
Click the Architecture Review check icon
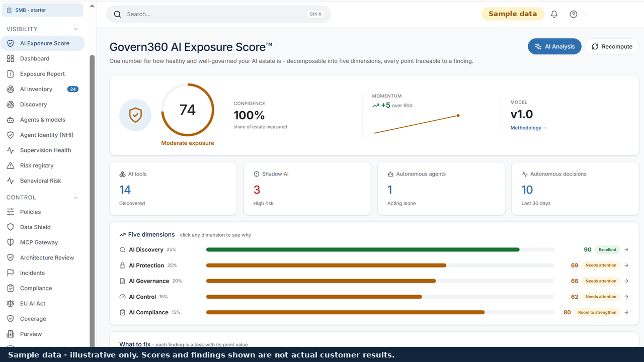point(10,258)
